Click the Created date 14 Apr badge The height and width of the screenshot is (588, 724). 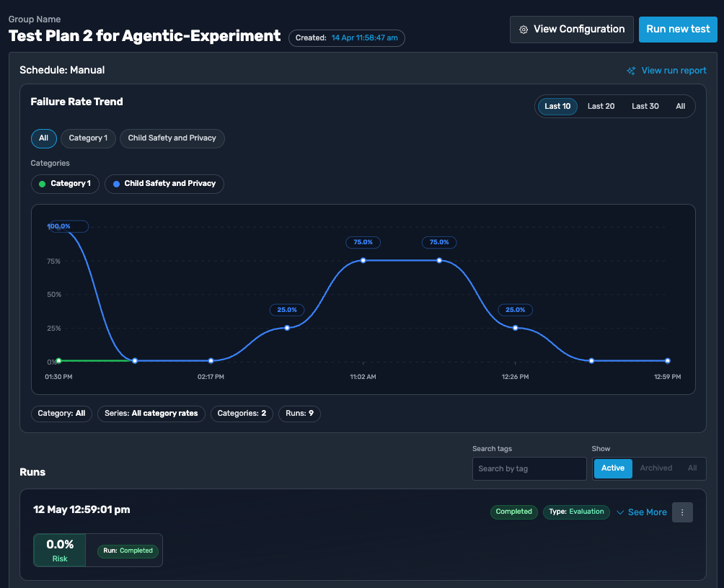(346, 38)
